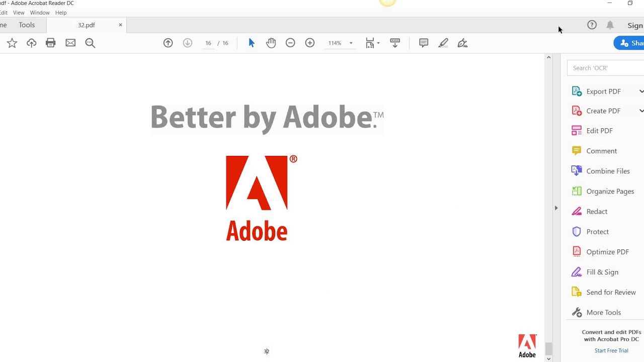644x362 pixels.
Task: Click the Search 'OCR' tools field
Action: (606, 68)
